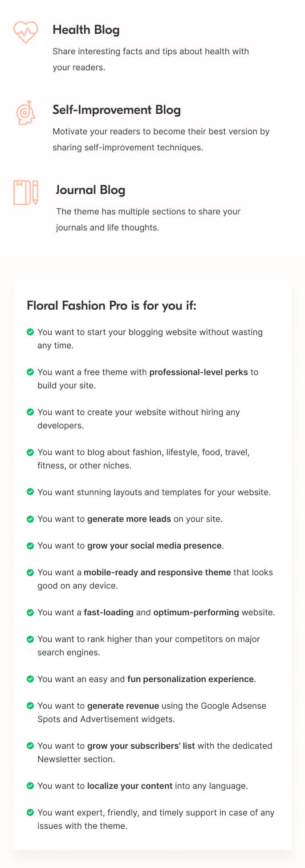This screenshot has height=868, width=305.
Task: Click the Self-Improvement Blog target head icon
Action: tap(26, 113)
